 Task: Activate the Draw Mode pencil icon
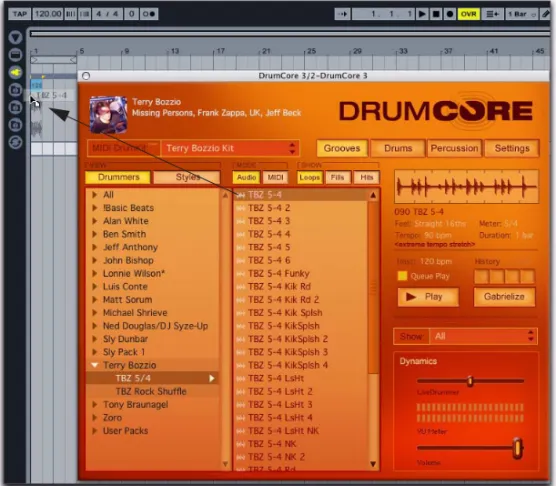[546, 14]
